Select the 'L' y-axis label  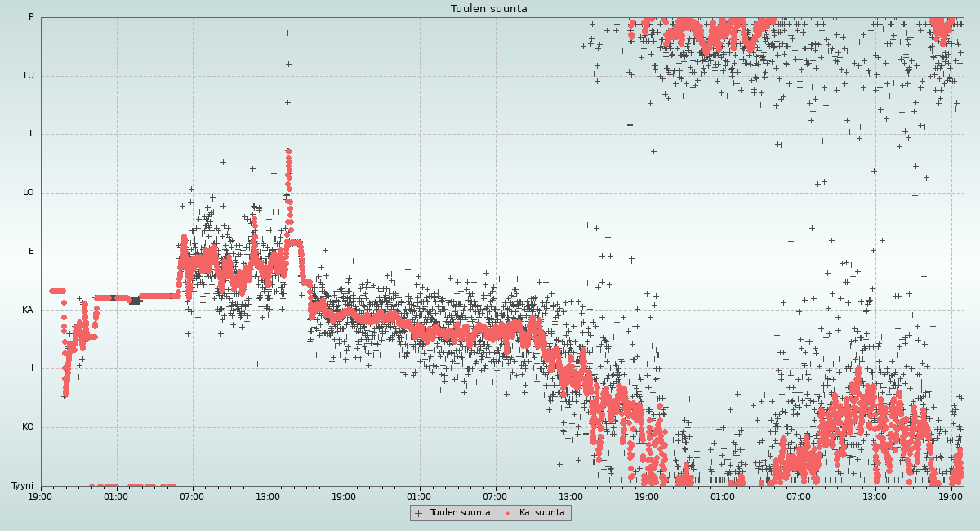pos(32,134)
